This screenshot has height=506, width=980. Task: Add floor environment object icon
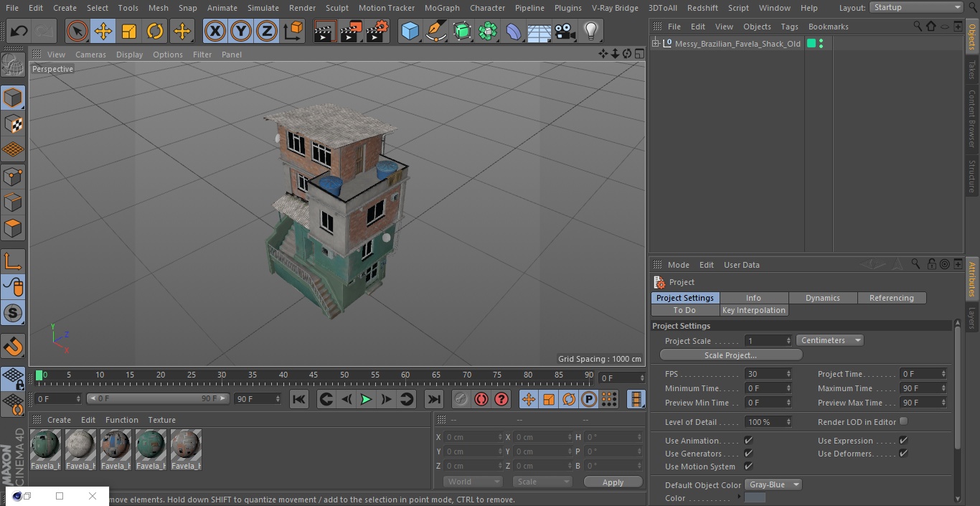539,31
